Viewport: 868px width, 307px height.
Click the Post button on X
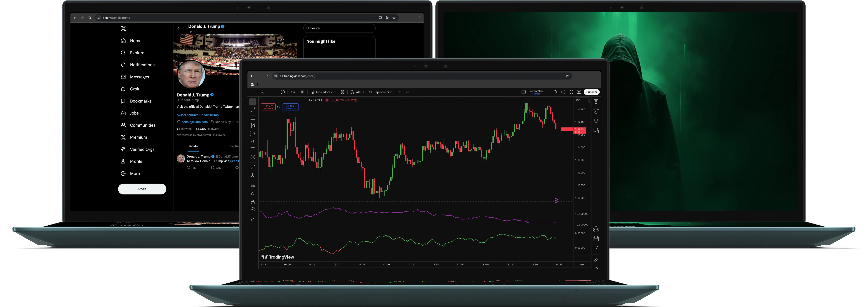142,189
